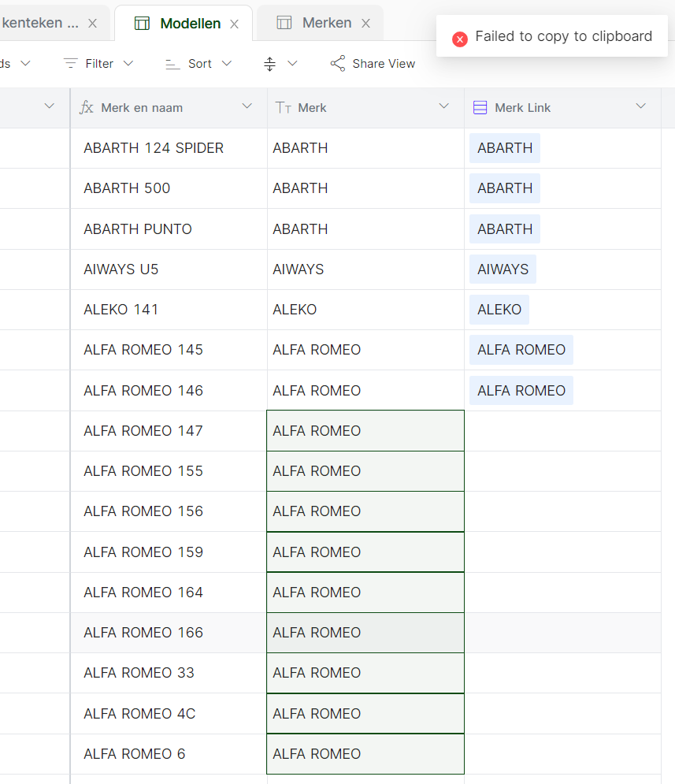Click the red error icon in the clipboard notification

pyautogui.click(x=460, y=36)
